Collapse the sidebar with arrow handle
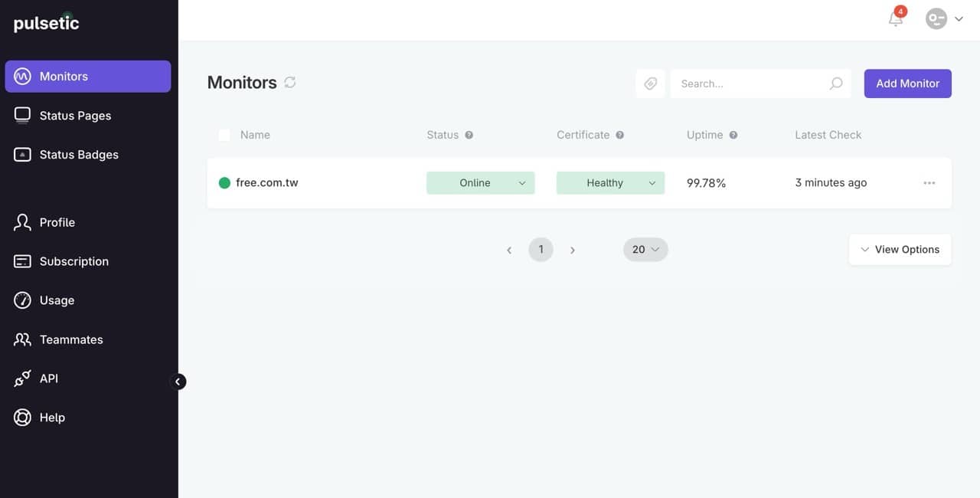980x498 pixels. tap(178, 382)
